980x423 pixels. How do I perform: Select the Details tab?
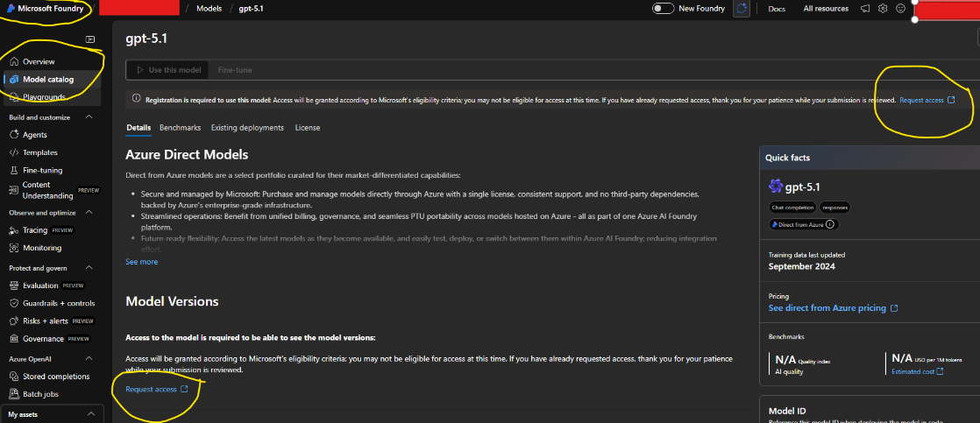coord(138,128)
